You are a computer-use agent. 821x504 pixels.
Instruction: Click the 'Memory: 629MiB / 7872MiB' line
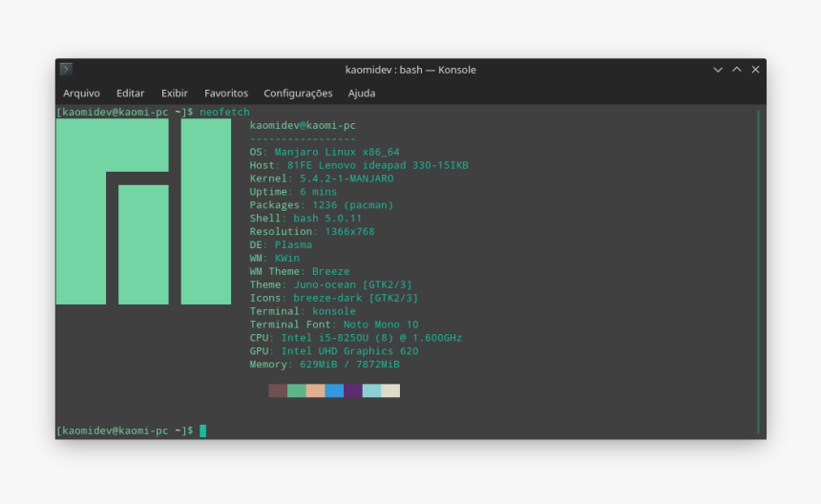point(325,365)
